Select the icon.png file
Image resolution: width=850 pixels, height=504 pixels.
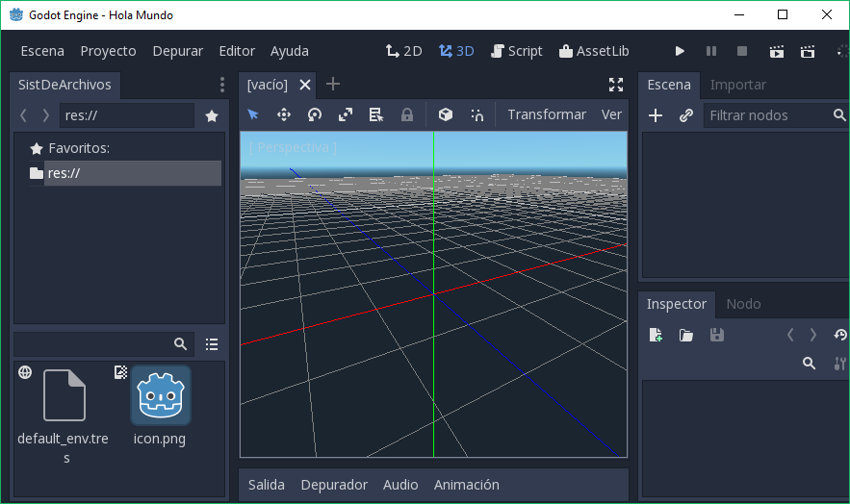point(161,406)
